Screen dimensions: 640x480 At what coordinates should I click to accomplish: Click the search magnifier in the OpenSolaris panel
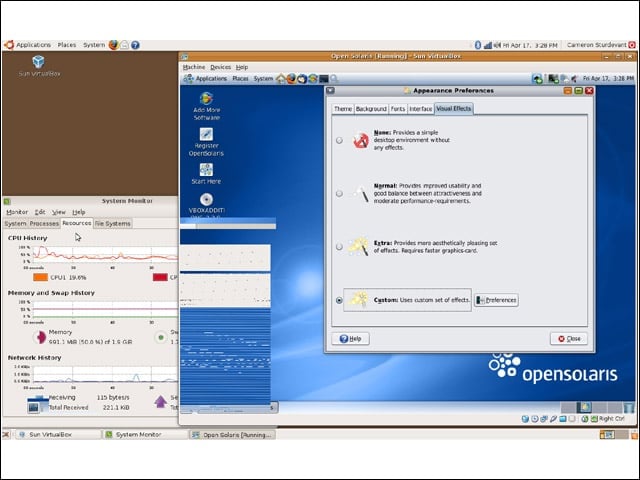point(334,78)
